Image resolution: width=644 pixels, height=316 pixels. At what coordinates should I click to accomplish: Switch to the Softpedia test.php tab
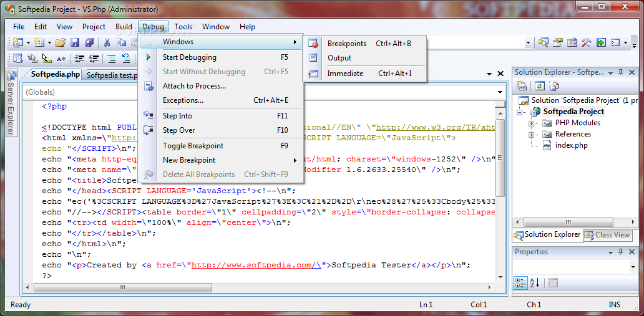[x=111, y=75]
